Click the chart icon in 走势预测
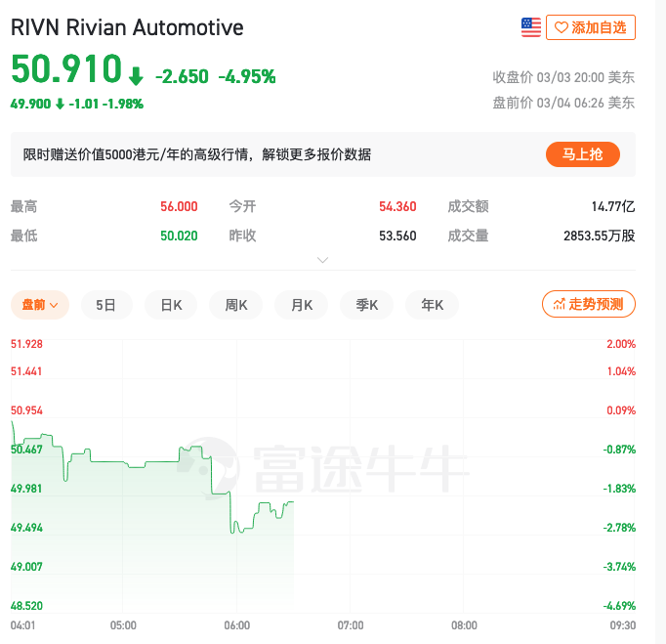 (559, 304)
